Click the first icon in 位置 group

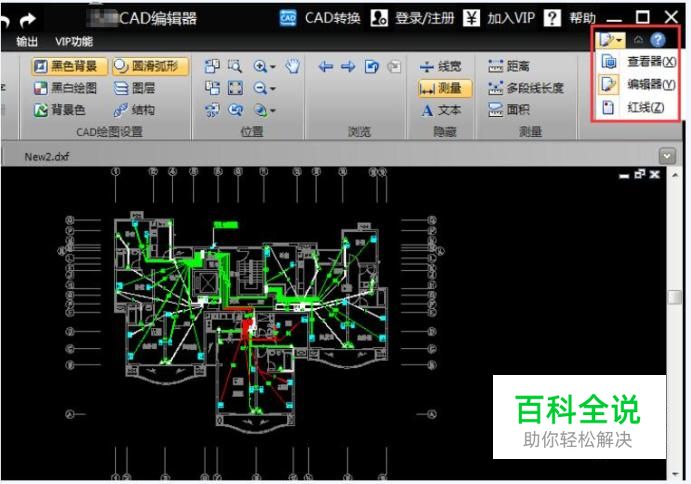click(212, 66)
